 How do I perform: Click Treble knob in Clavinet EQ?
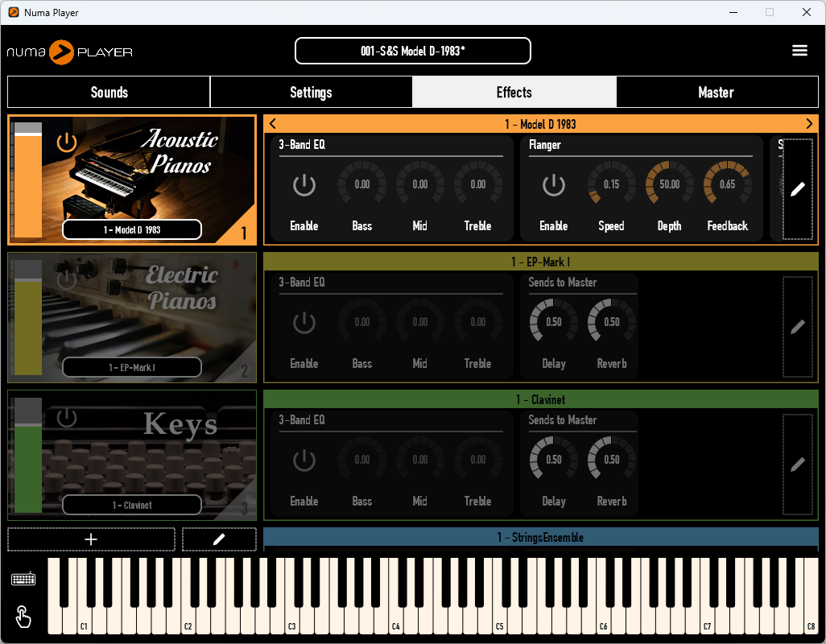[477, 459]
